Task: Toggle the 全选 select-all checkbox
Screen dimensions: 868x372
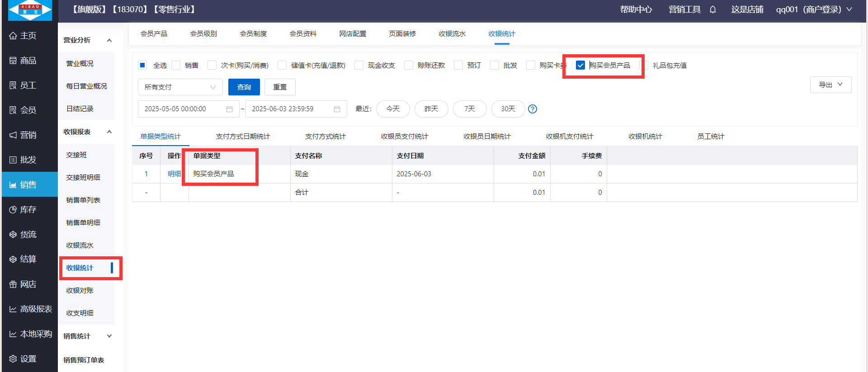Action: [x=142, y=65]
